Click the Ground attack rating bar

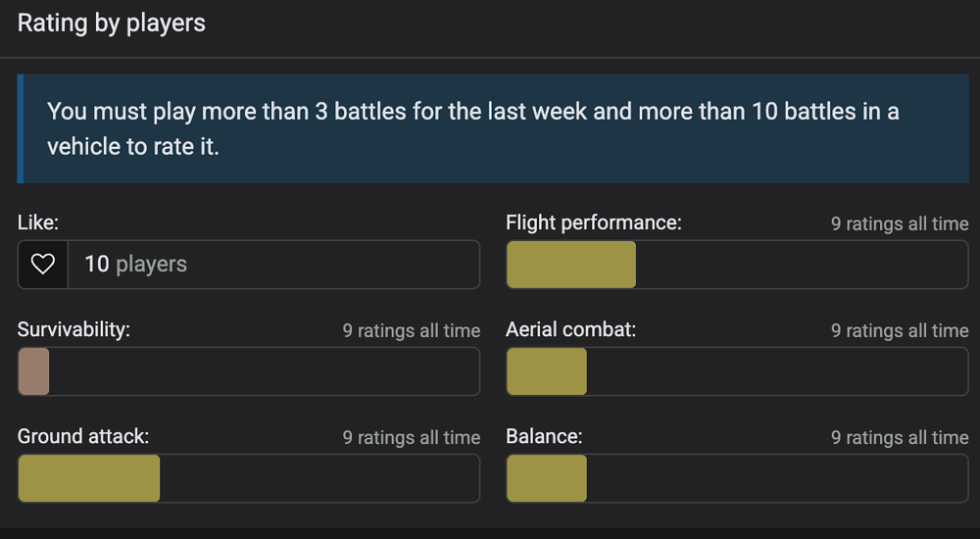pos(249,478)
